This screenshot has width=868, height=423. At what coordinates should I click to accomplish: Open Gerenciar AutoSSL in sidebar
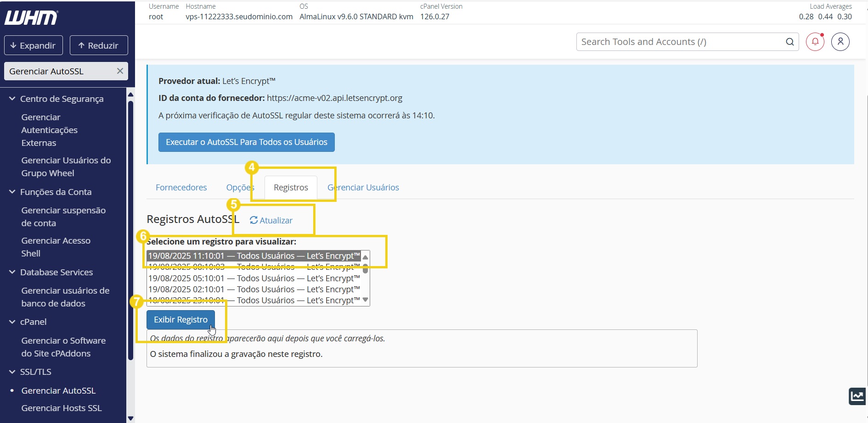(58, 390)
